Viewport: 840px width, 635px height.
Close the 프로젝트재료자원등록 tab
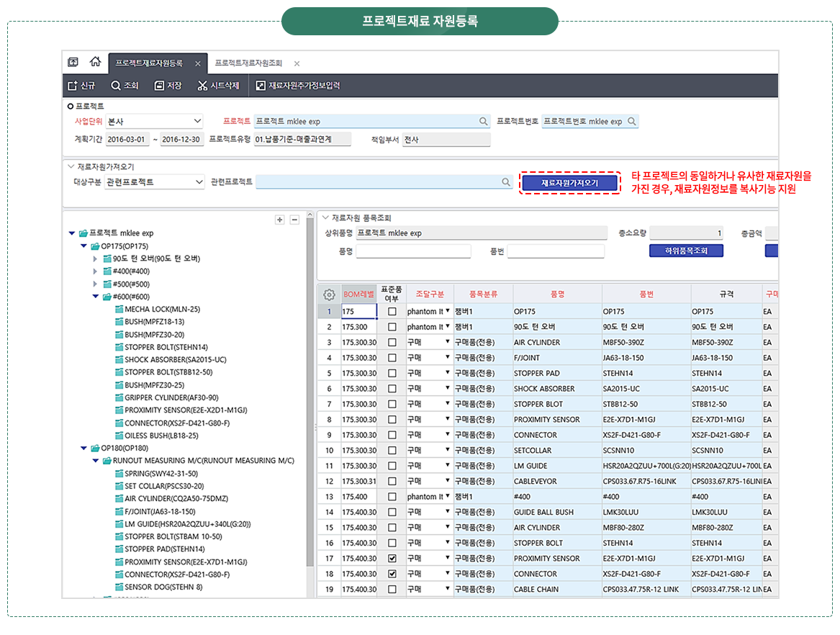click(x=198, y=64)
